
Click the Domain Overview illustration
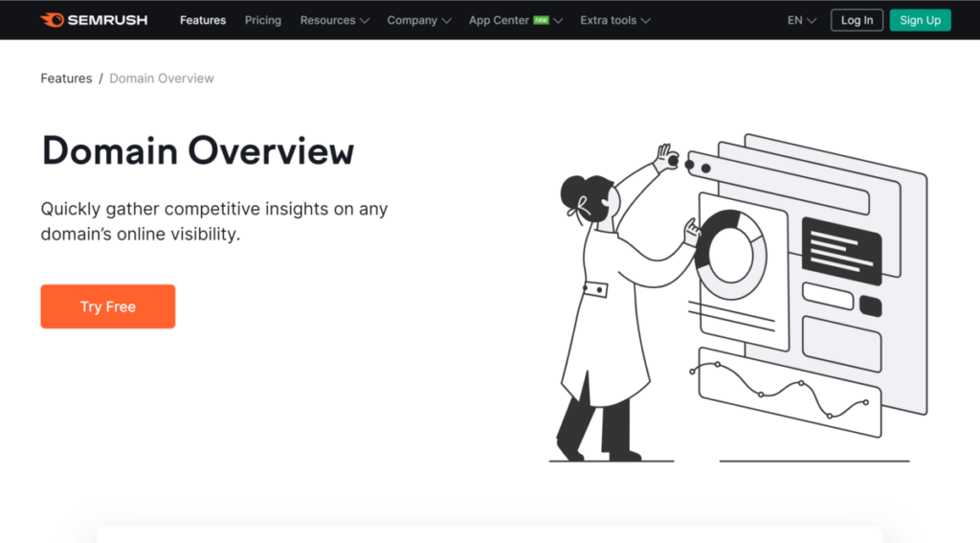click(738, 299)
